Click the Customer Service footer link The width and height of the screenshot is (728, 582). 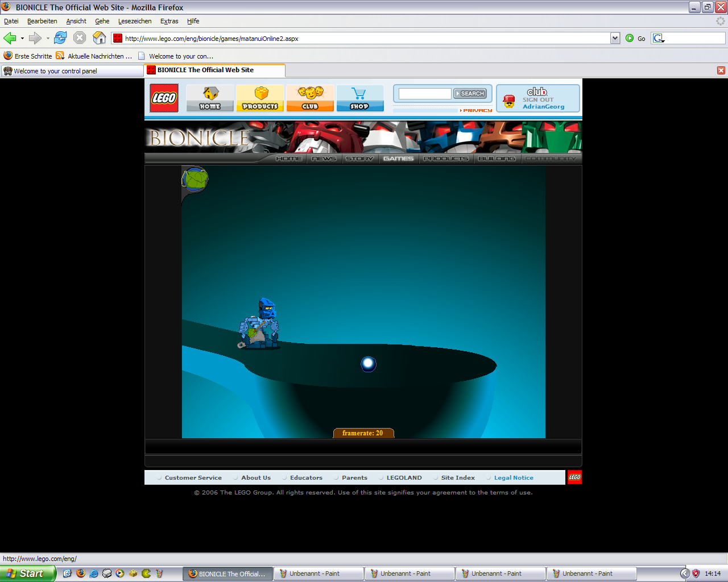pos(193,478)
